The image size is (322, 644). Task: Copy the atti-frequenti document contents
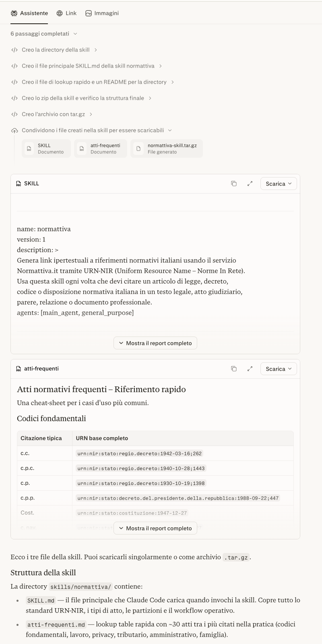[234, 369]
